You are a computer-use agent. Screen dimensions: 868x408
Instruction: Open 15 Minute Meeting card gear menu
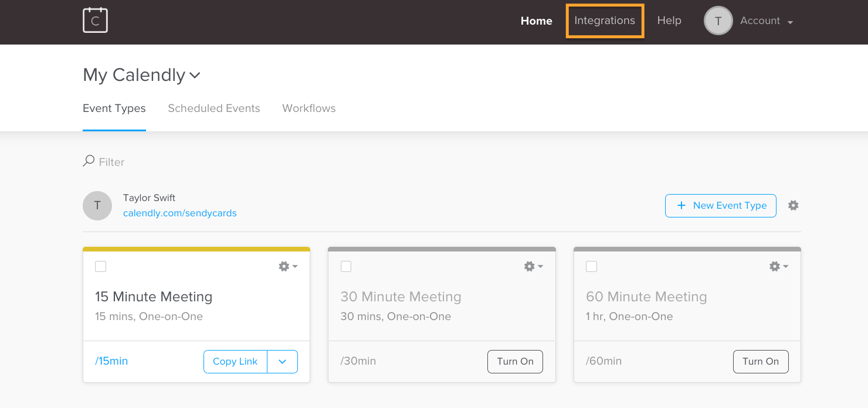pos(288,266)
